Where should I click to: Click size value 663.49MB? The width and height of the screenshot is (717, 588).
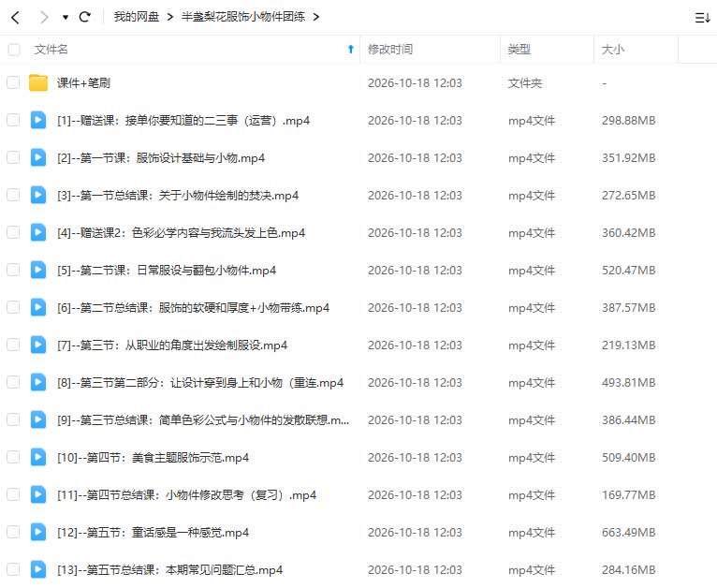(629, 533)
